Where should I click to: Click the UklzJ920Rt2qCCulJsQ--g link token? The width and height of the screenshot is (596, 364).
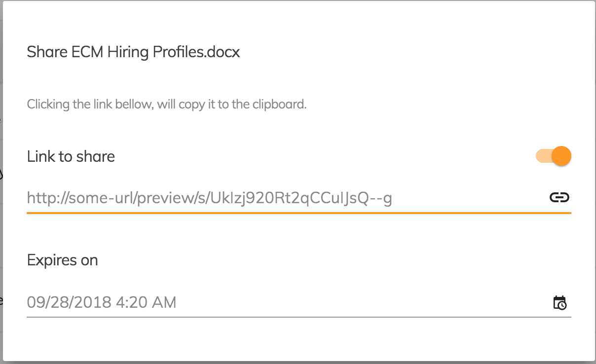pyautogui.click(x=301, y=198)
